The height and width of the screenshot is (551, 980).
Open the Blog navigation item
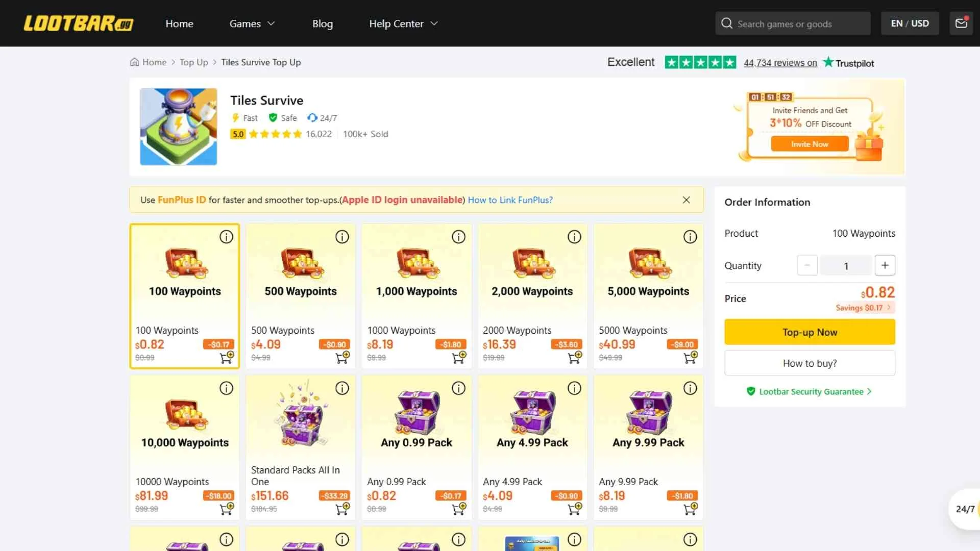(x=323, y=23)
